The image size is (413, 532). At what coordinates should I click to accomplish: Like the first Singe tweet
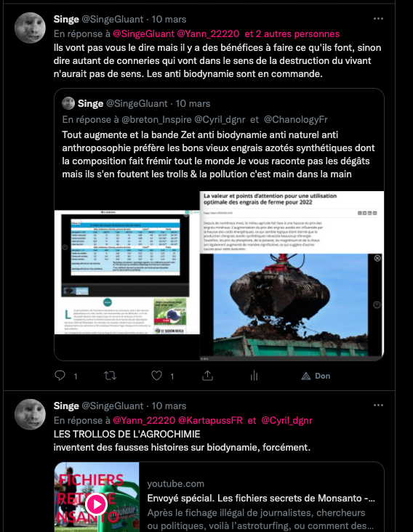(156, 375)
